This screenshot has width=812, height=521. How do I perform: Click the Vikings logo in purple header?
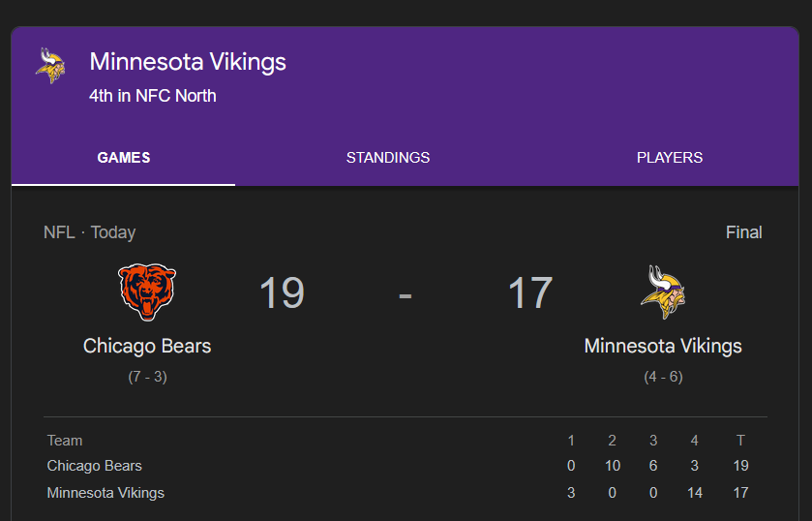pos(49,66)
